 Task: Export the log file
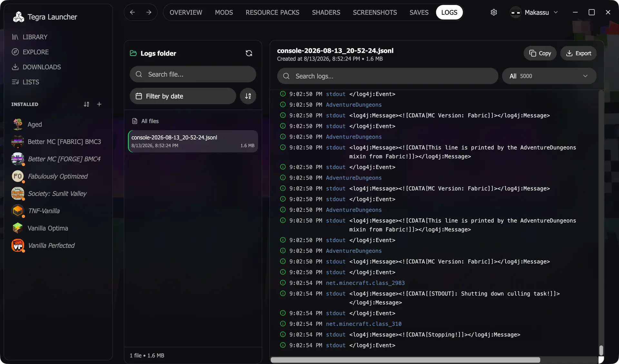(x=578, y=53)
